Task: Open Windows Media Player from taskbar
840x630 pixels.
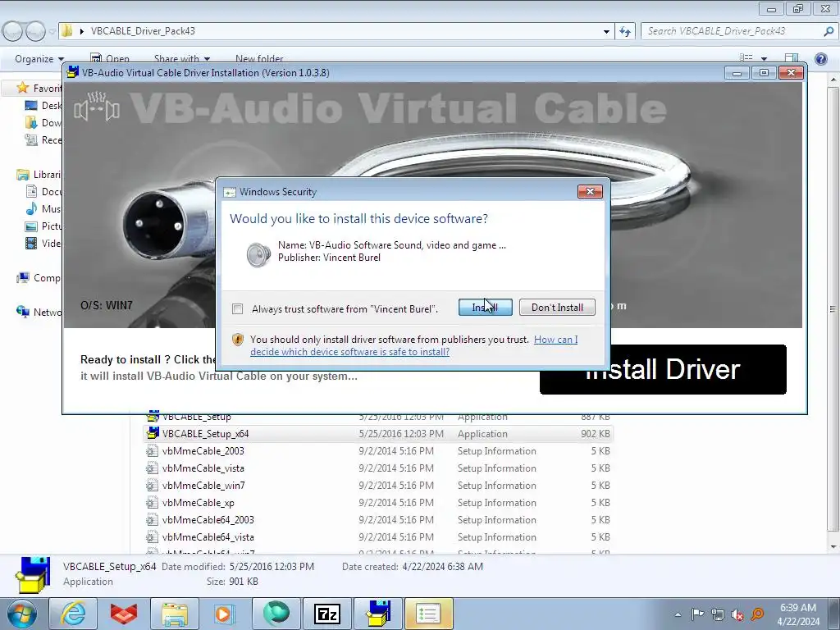Action: tap(225, 614)
